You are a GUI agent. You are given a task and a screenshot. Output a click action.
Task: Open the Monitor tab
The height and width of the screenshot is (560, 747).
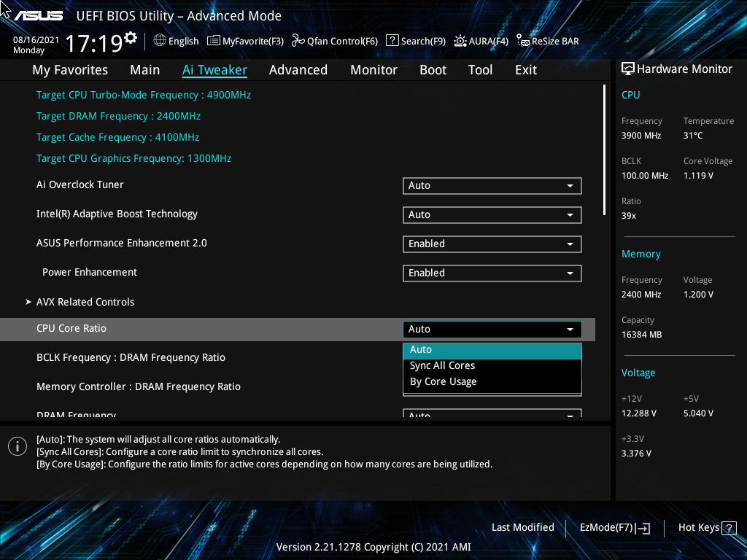tap(373, 70)
